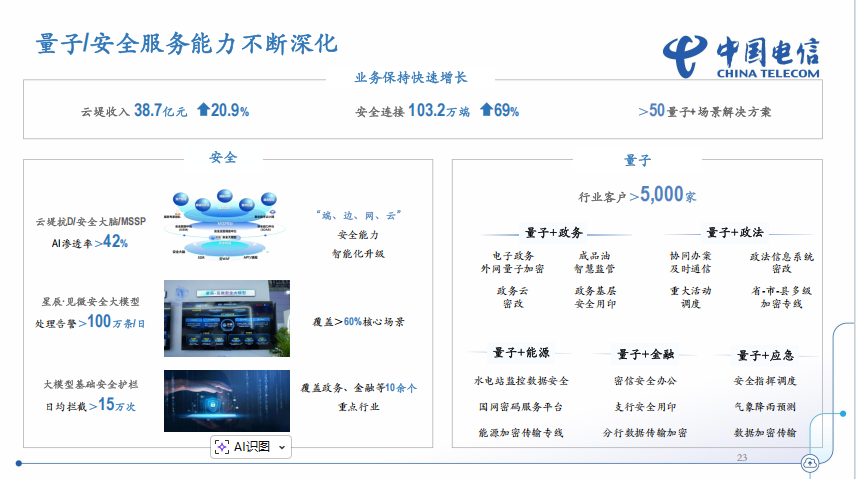This screenshot has height=479, width=856.
Task: Select the 量子+政务 category label
Action: point(551,232)
